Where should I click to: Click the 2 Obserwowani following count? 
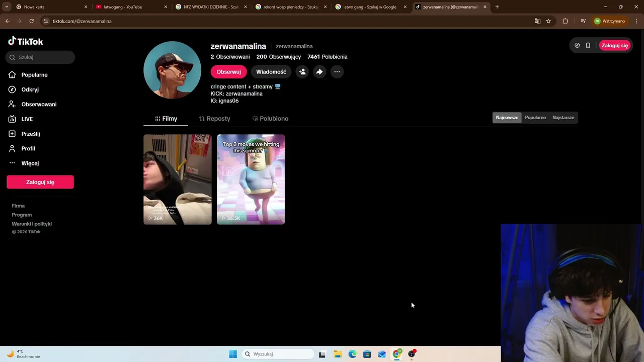pyautogui.click(x=230, y=57)
